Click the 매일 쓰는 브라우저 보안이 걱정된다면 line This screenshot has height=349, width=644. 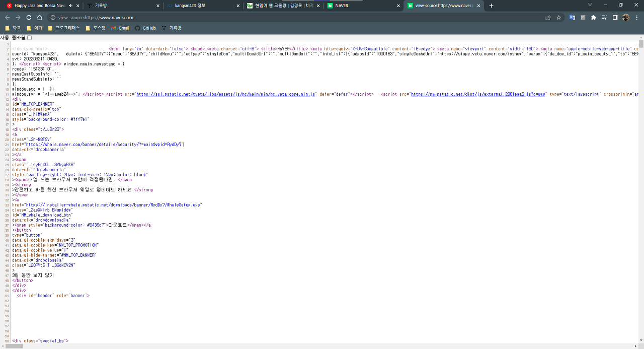72,180
